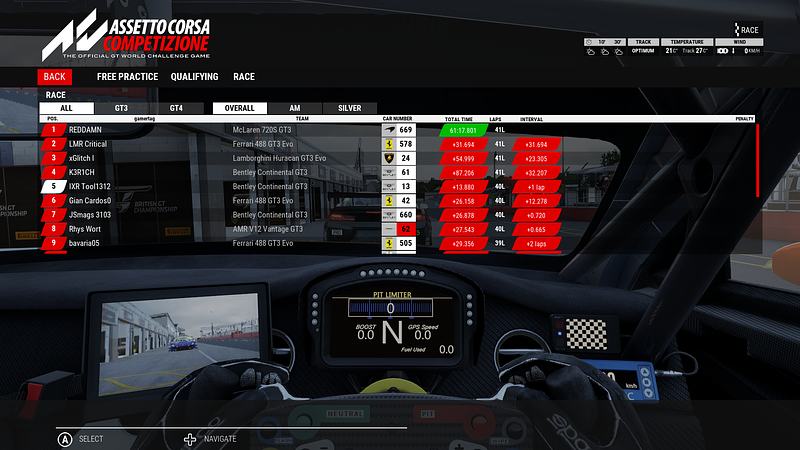Click the TRACK OPTIMUM condition panel
800x450 pixels.
coord(643,46)
